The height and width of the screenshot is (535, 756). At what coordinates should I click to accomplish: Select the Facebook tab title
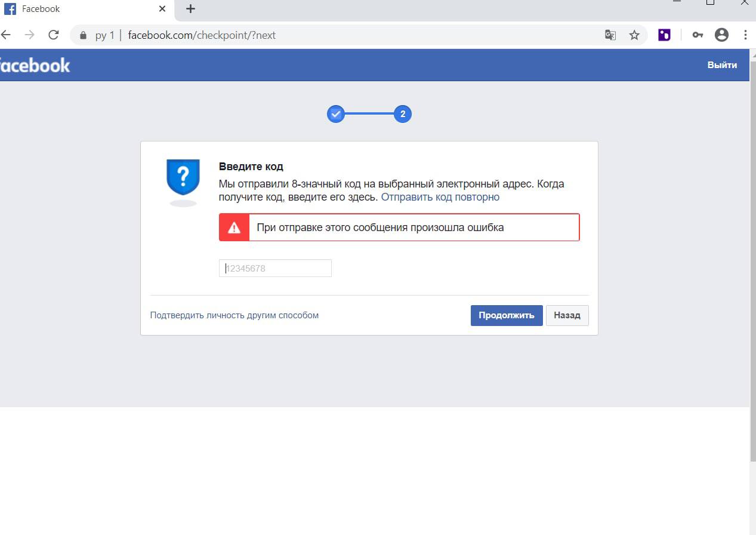(41, 9)
